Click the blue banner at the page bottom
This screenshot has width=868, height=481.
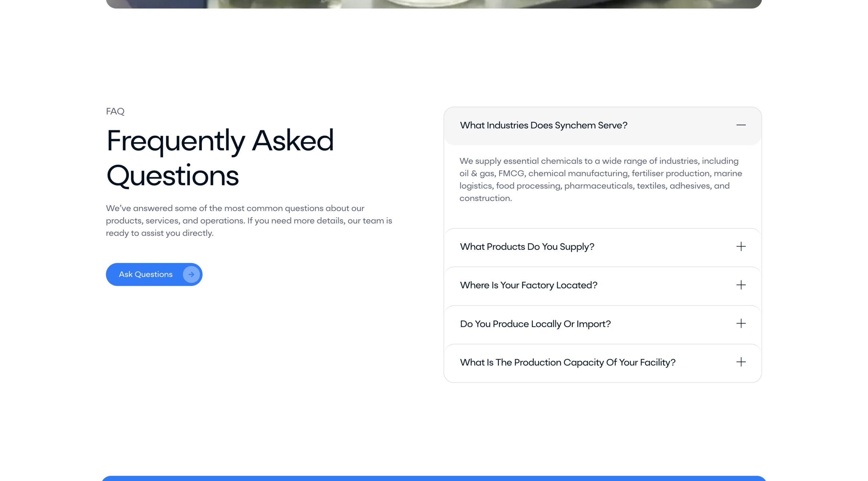coord(434,478)
